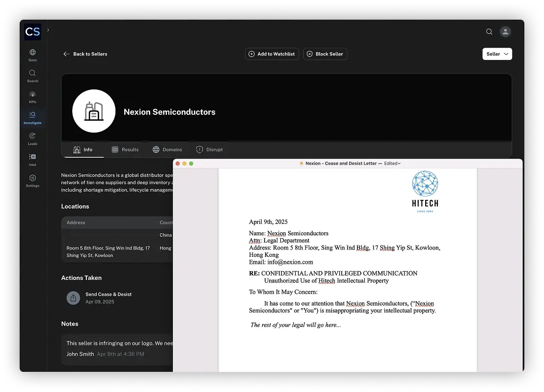Click the Nexion Semiconductors seller avatar
The height and width of the screenshot is (392, 544).
click(94, 111)
